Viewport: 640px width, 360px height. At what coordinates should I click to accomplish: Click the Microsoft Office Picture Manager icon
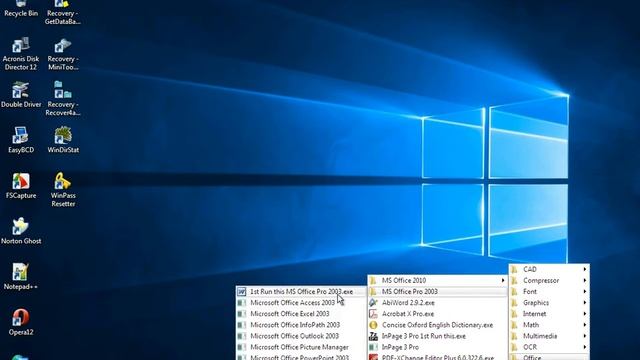point(242,347)
